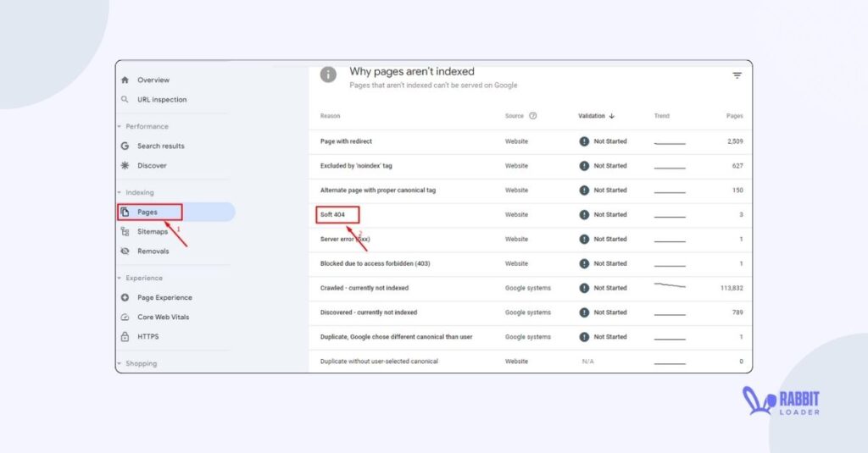Click the HTTPS lock icon
The image size is (868, 453).
(125, 336)
